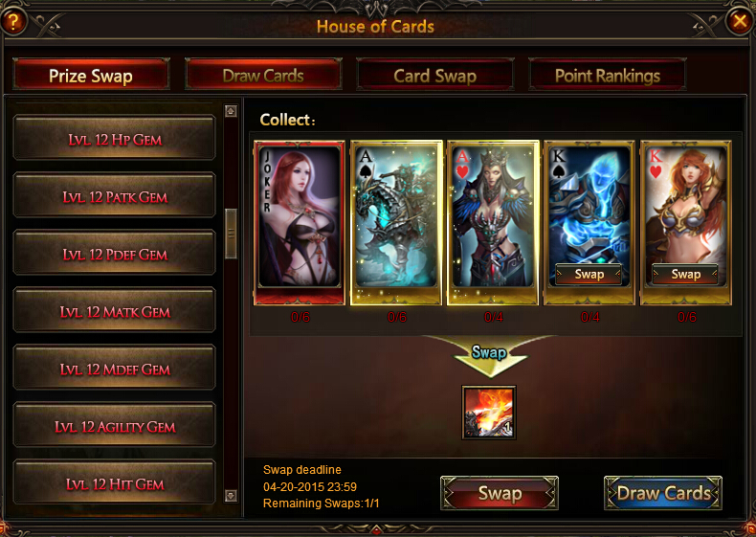This screenshot has height=537, width=756.
Task: Select the Ace of Spades dragon card
Action: tap(396, 222)
